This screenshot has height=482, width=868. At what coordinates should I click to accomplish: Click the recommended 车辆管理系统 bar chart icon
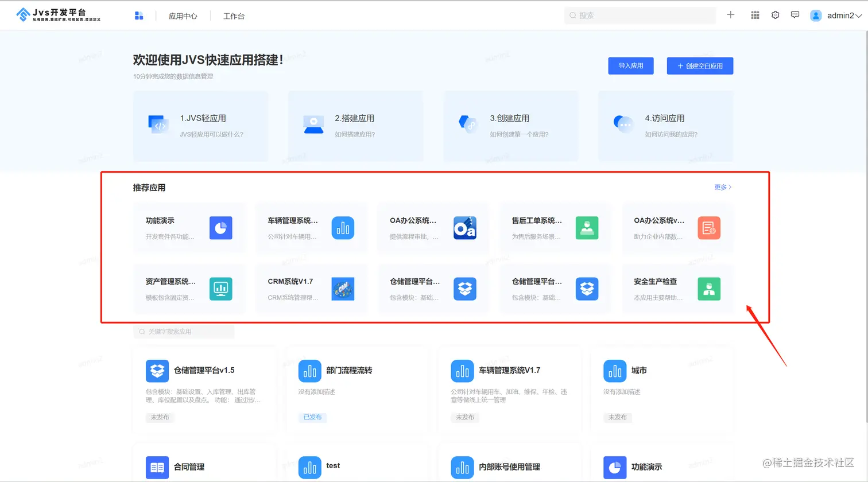[x=343, y=228]
